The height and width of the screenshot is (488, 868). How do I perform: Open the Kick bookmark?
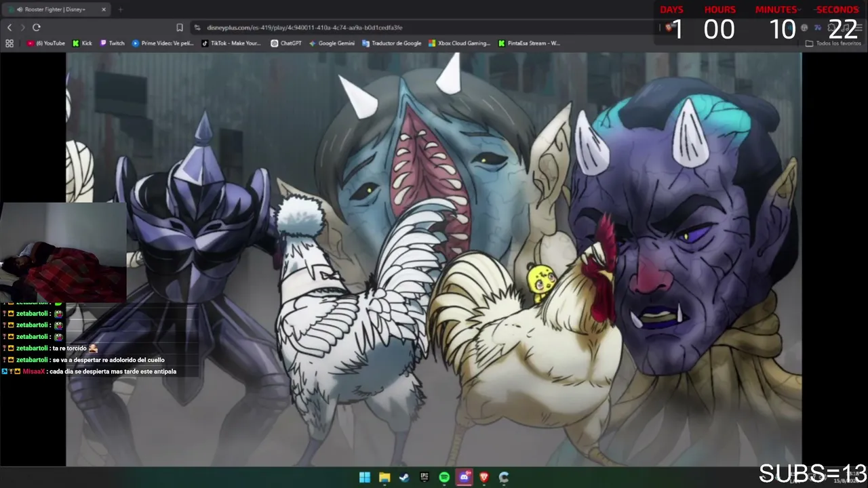[82, 43]
